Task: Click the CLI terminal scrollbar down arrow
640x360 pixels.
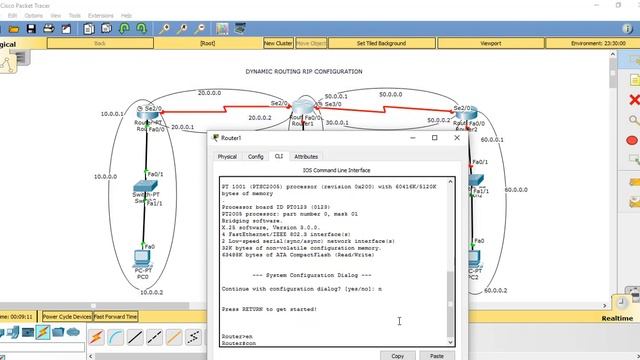Action: (x=451, y=342)
